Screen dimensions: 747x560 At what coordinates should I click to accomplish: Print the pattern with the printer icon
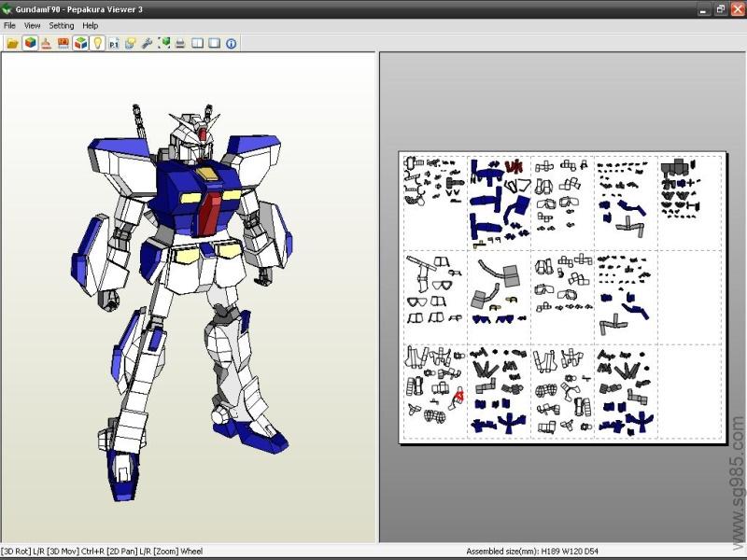[180, 42]
